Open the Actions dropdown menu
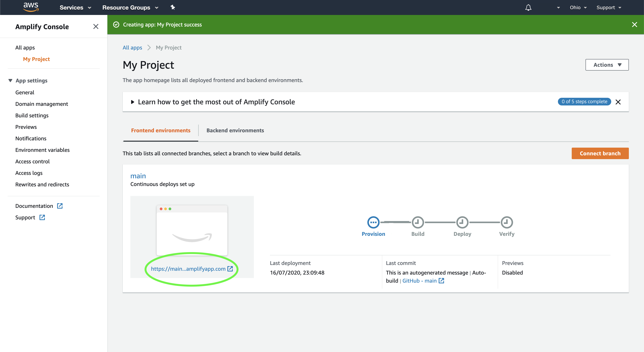Screen dimensions: 644x352 pos(607,65)
